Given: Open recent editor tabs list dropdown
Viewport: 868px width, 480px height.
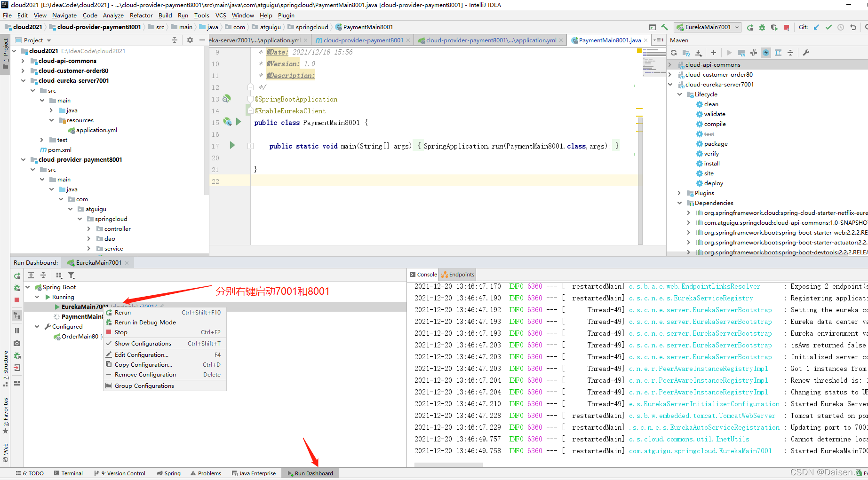Looking at the screenshot, I should (x=659, y=40).
